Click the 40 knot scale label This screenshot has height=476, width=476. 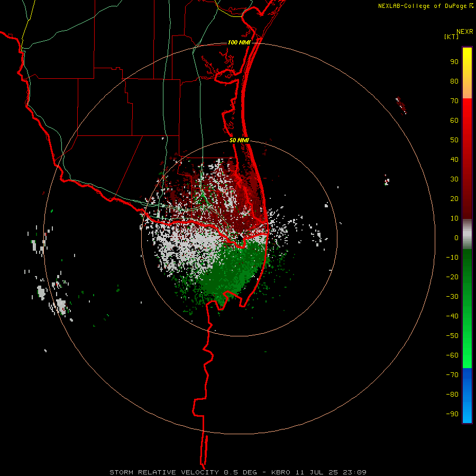pos(454,160)
